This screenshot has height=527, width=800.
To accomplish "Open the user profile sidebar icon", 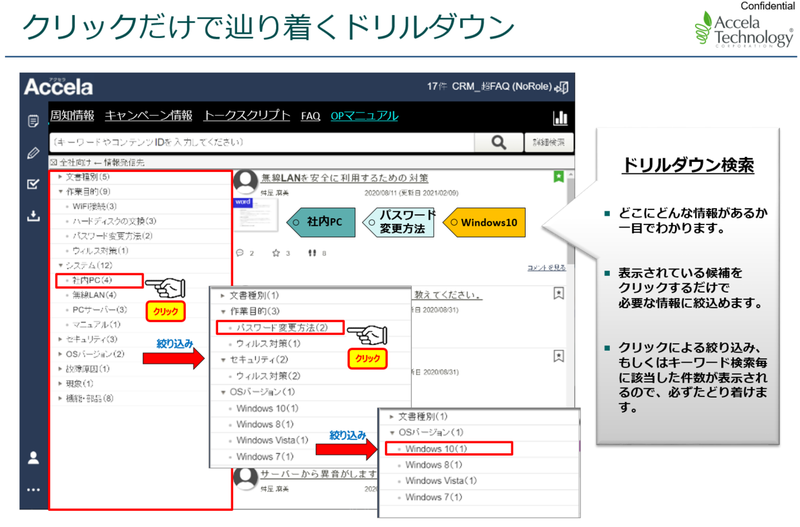I will (x=33, y=457).
